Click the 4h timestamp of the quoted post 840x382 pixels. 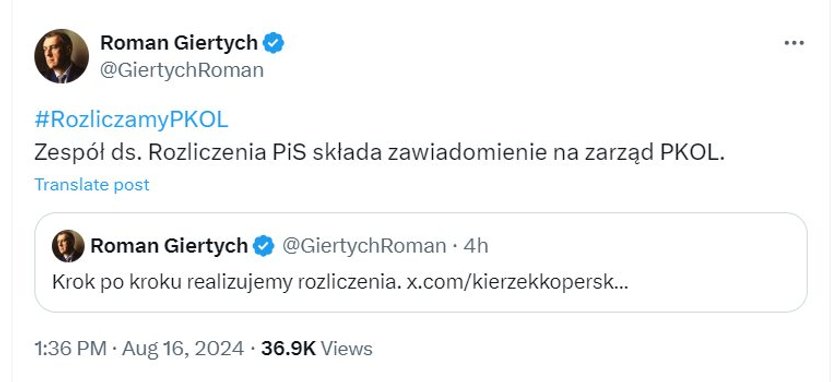click(476, 246)
